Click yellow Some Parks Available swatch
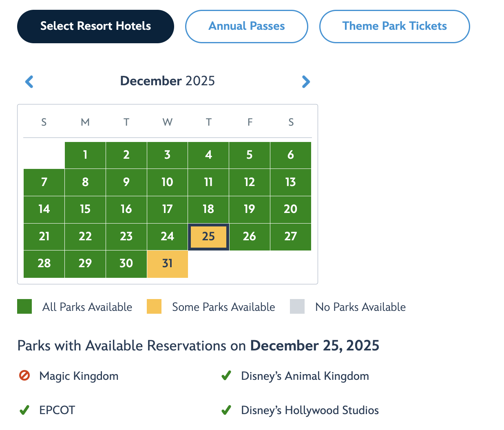Screen dimensions: 504x430 point(154,306)
